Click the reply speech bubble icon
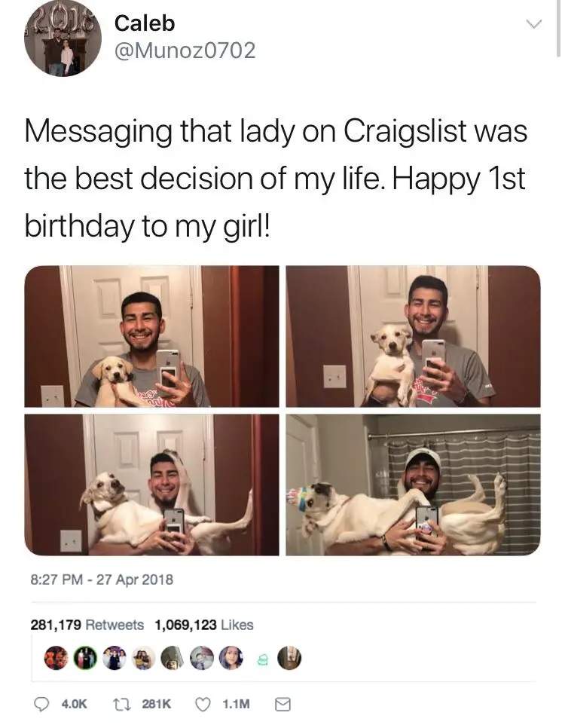Screen dimensions: 565x728 [x=42, y=705]
